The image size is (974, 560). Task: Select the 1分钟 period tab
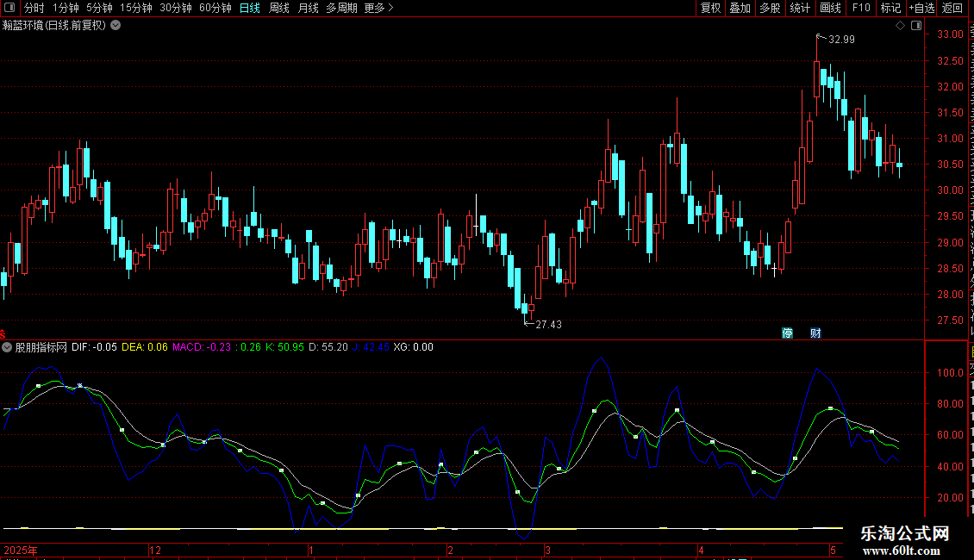tap(66, 8)
